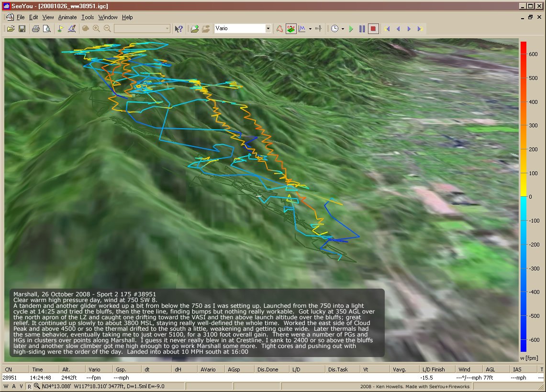Expand the clock animation speed dropdown arrow
The image size is (546, 392).
(343, 29)
